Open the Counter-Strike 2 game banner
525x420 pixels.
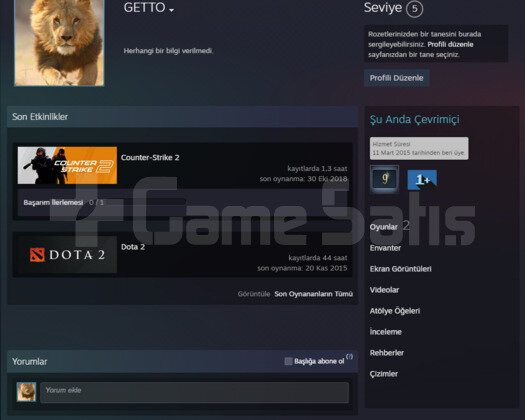coord(67,165)
